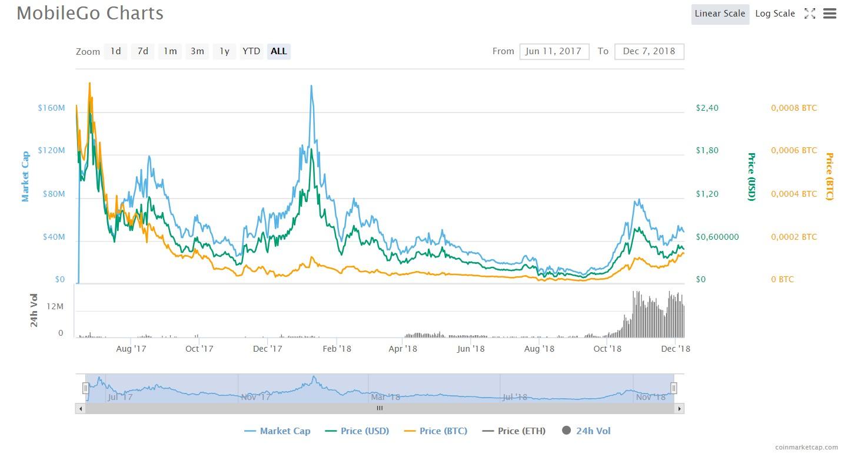Toggle Price (USD) series in legend
The image size is (868, 453).
357,431
